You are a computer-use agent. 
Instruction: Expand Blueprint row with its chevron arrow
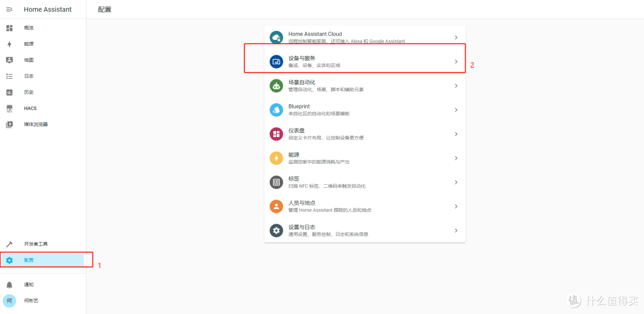tap(456, 110)
